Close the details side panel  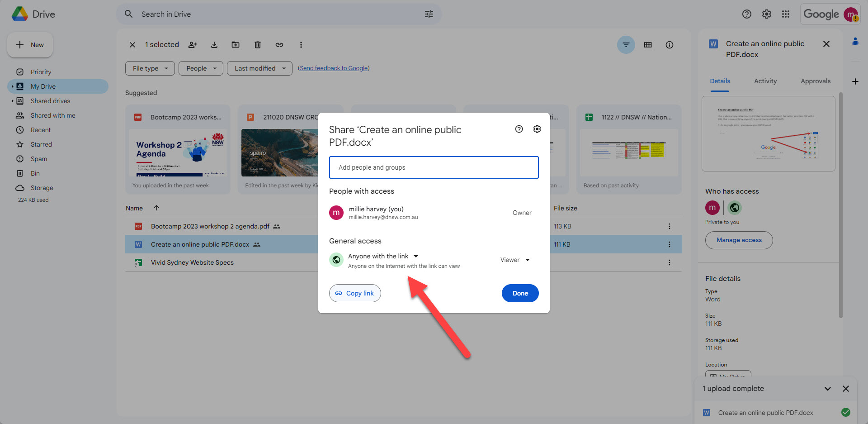pos(826,44)
